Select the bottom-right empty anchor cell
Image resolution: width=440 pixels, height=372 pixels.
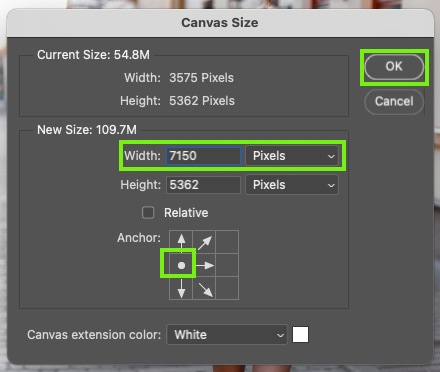click(227, 288)
